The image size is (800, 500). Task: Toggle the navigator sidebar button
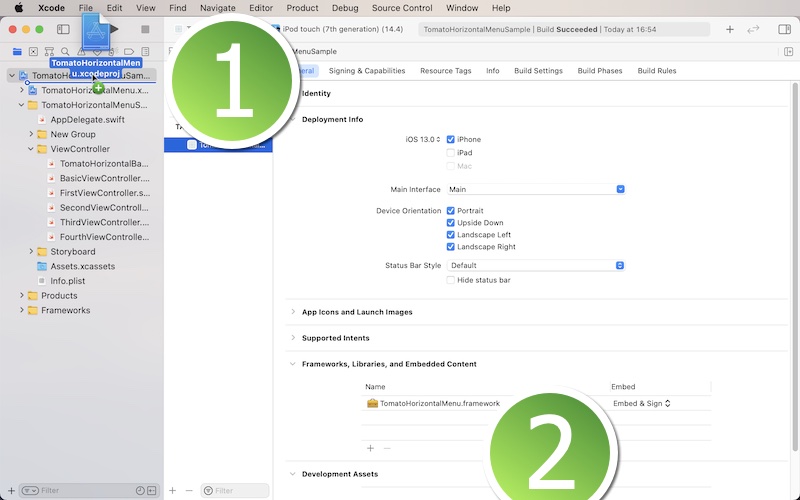63,30
